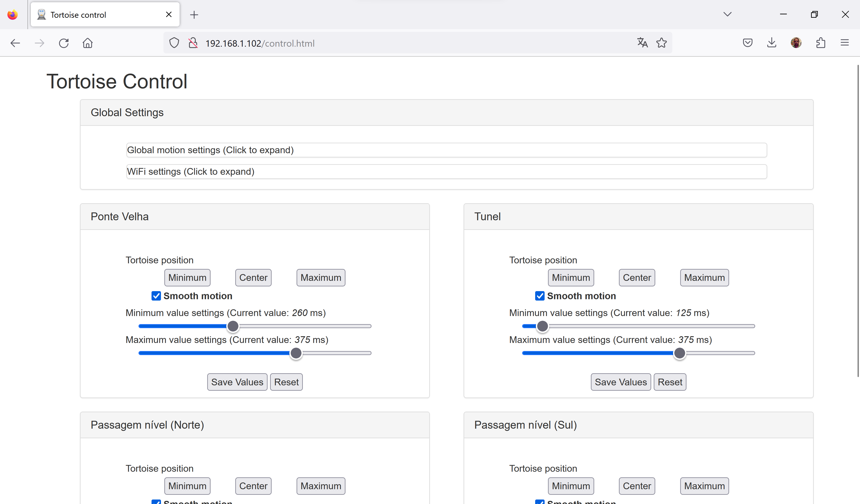Expand WiFi settings section
Image resolution: width=860 pixels, height=504 pixels.
(x=446, y=172)
